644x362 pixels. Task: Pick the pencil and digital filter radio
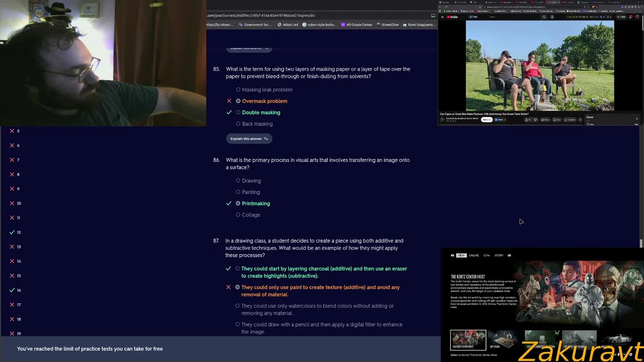[237, 324]
